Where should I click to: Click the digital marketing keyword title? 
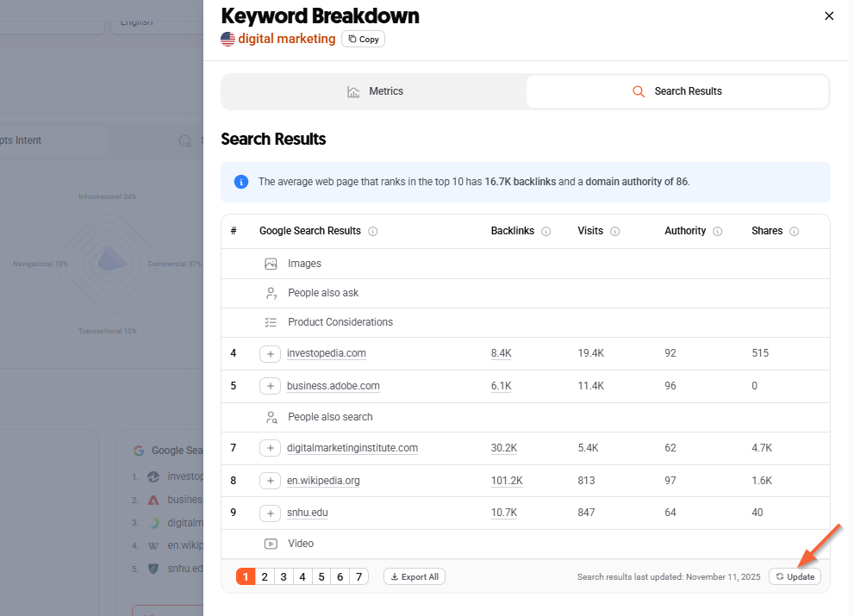tap(286, 40)
